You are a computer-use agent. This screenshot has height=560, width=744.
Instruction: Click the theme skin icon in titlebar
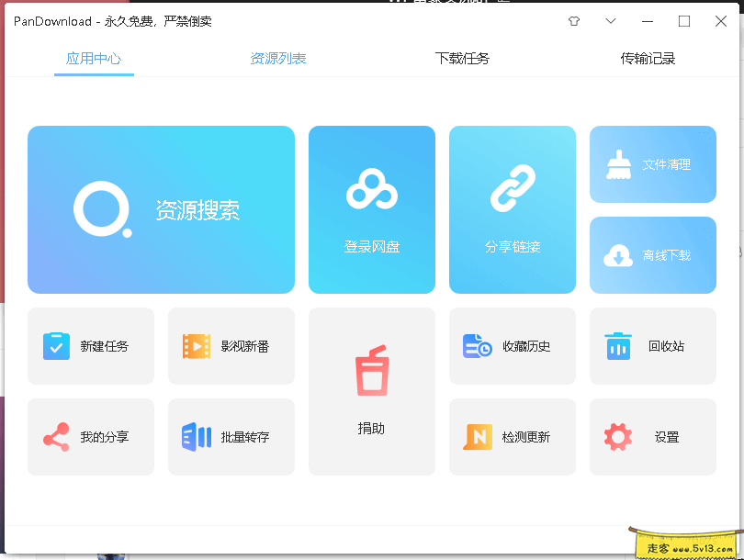coord(573,20)
